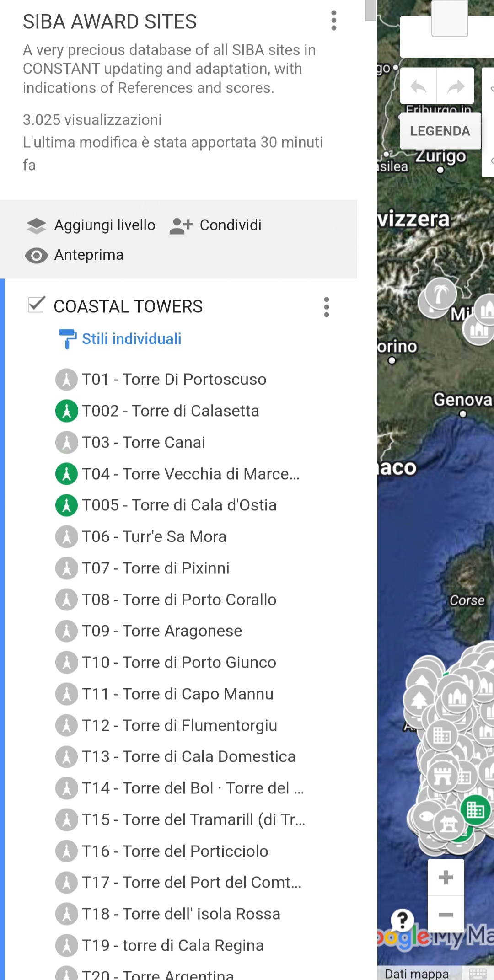This screenshot has height=980, width=494.
Task: Select T002 - Torre di Calasetta
Action: [170, 411]
